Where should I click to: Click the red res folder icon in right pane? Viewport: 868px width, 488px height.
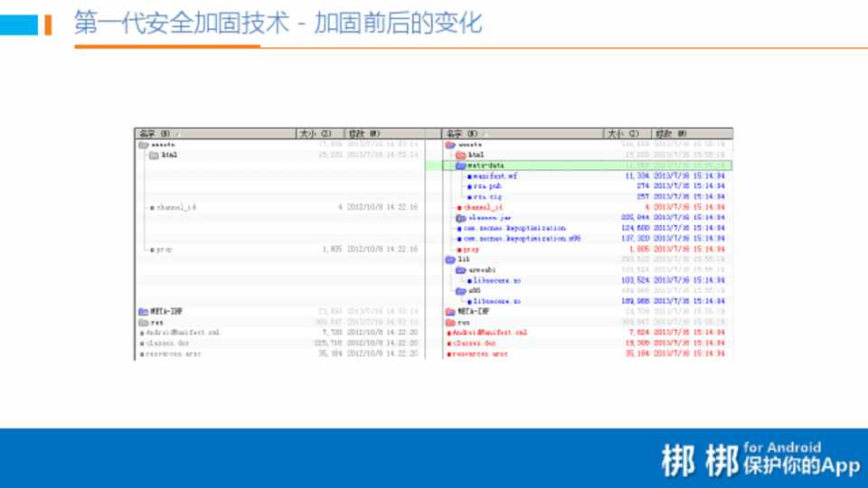(x=450, y=322)
